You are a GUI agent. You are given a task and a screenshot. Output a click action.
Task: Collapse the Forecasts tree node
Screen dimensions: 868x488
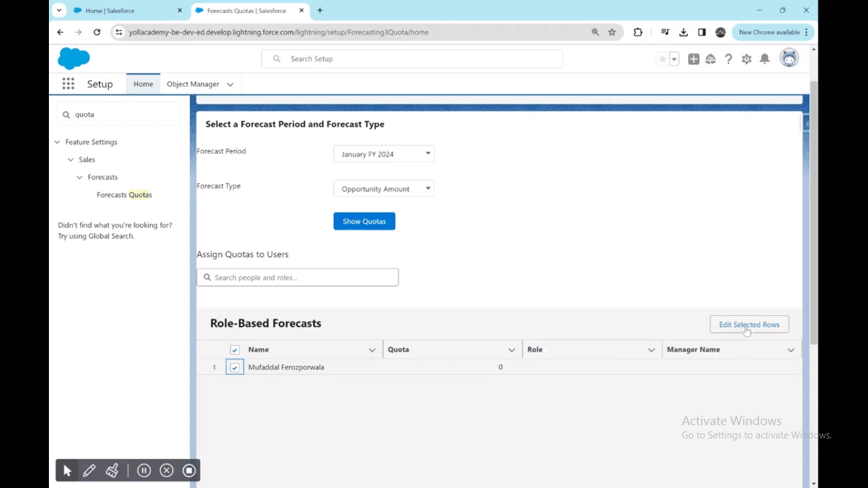(79, 177)
